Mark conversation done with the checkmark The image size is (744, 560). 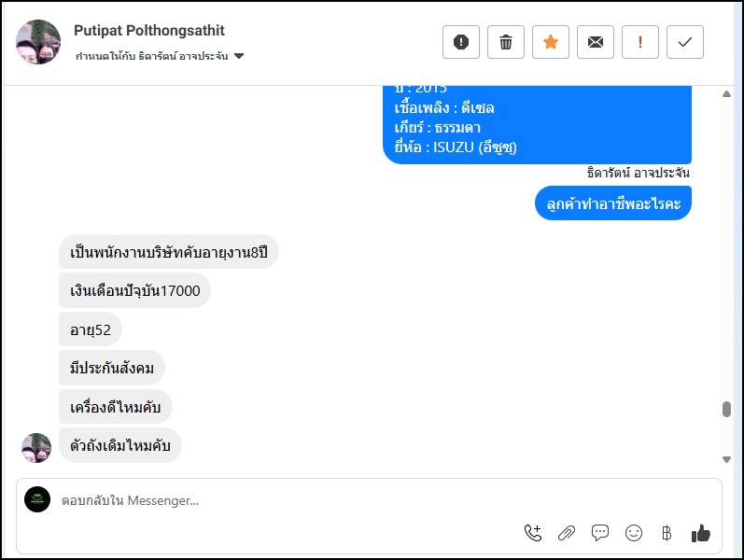coord(685,42)
